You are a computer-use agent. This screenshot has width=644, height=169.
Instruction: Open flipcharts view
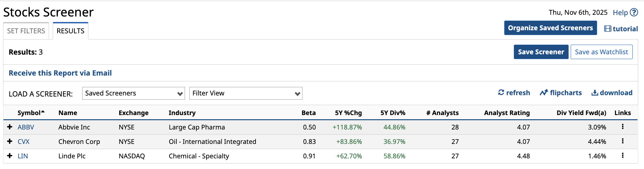click(561, 93)
